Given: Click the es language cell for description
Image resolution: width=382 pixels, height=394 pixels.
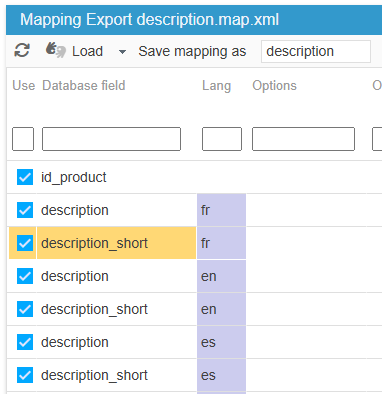Looking at the screenshot, I should 221,342.
